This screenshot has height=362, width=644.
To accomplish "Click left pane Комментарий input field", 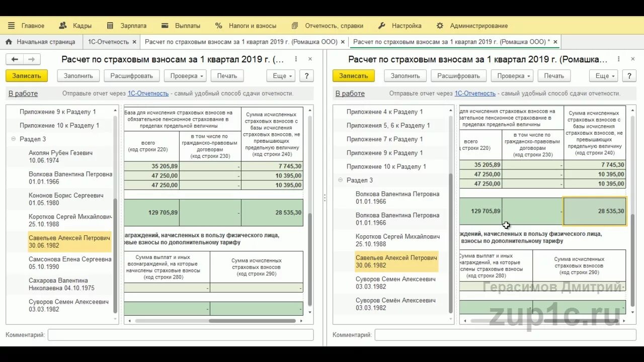I will pos(181,335).
